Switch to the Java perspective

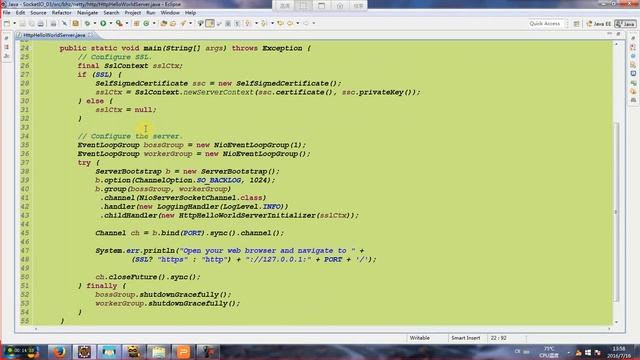[625, 24]
